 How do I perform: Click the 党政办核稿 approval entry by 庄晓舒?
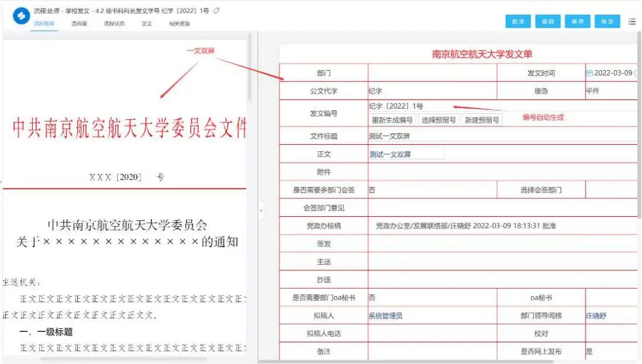[466, 226]
